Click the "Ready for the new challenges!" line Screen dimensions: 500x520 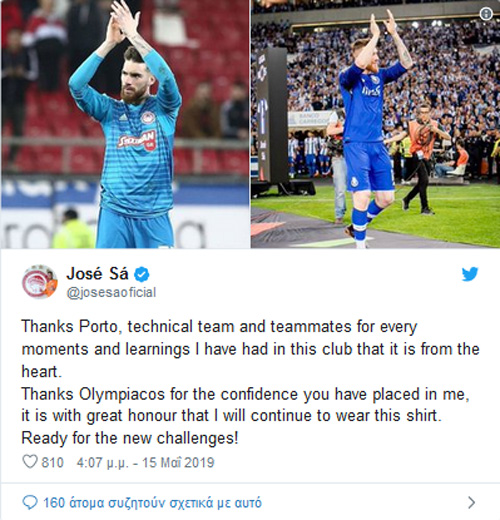point(130,438)
